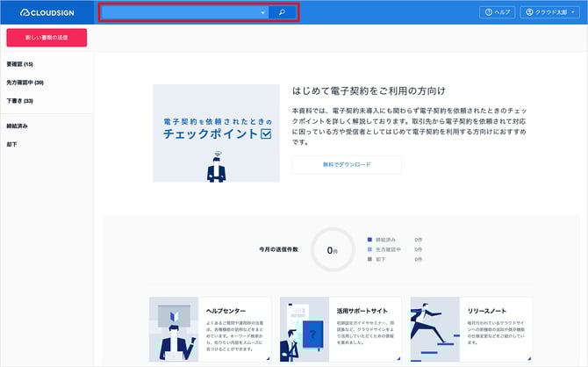Select 締結済み in the sidebar
This screenshot has width=588, height=367.
click(x=18, y=126)
